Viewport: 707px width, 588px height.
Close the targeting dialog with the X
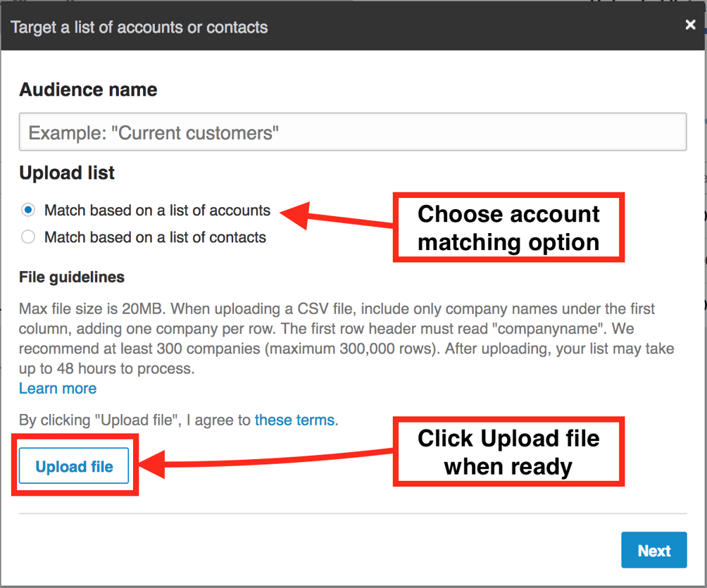coord(689,24)
